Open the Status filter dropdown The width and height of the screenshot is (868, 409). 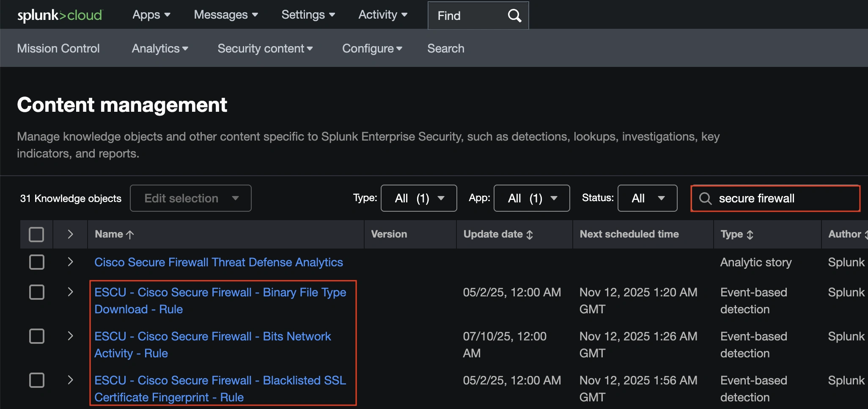(647, 198)
